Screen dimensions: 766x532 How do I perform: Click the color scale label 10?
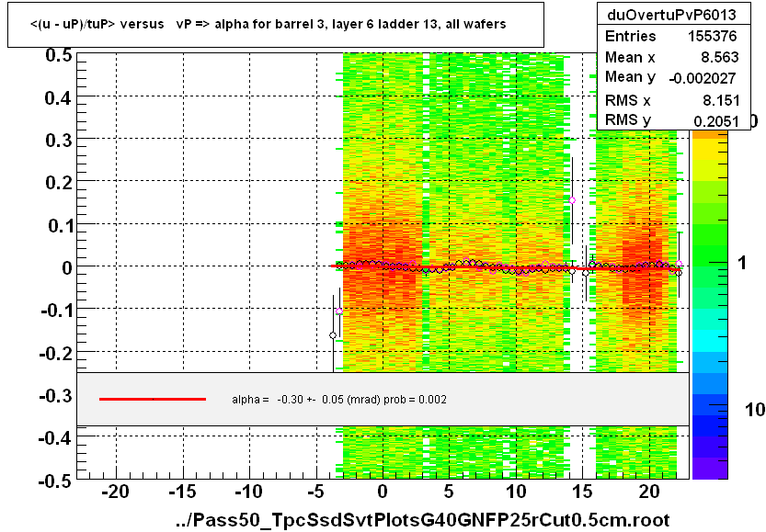coord(755,410)
